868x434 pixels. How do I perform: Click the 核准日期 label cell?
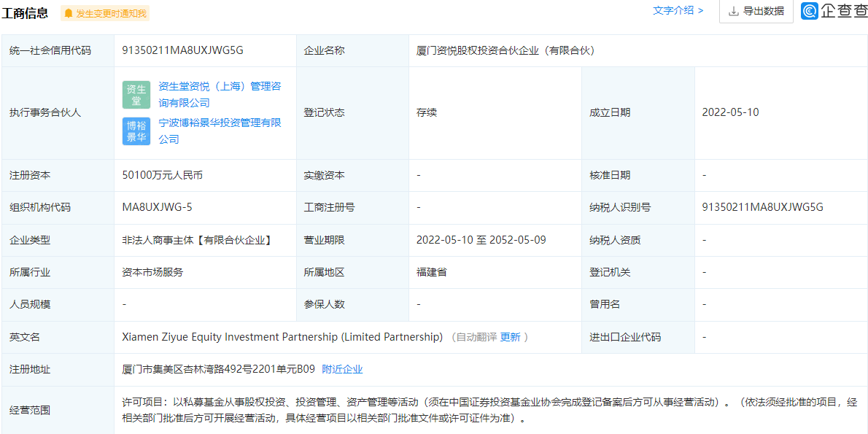638,176
